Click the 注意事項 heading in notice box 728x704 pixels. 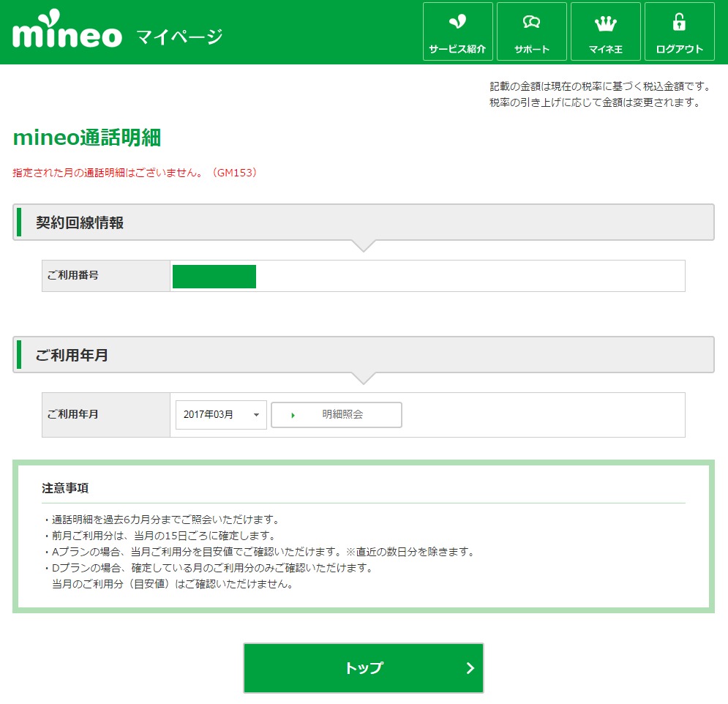tap(66, 487)
